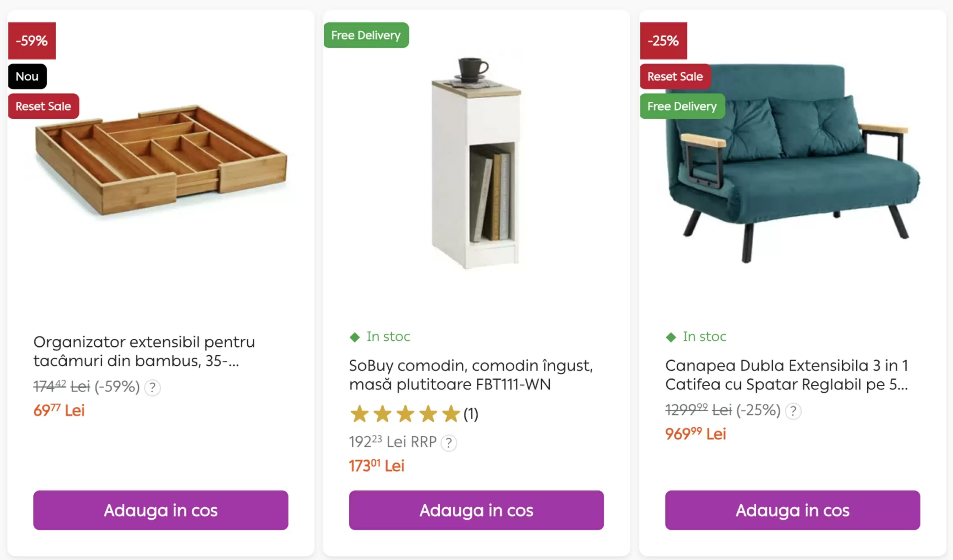The width and height of the screenshot is (953, 560).
Task: Click the RRP info question mark icon
Action: coord(449,442)
